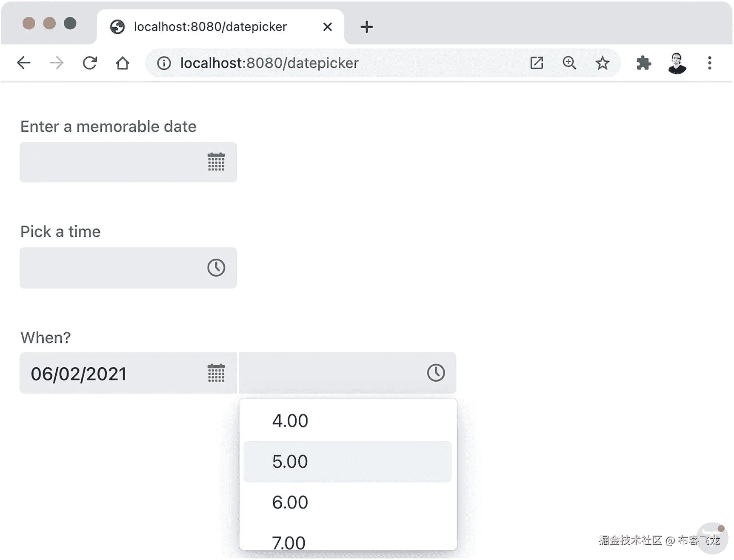This screenshot has height=560, width=734.
Task: Open calendar for memorable date field
Action: coord(216,162)
